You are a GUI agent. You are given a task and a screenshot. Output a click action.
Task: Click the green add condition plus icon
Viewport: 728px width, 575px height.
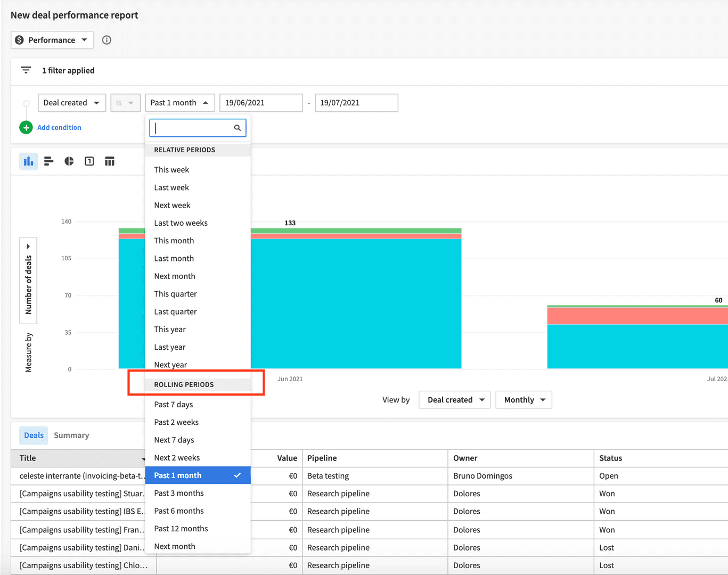coord(26,128)
